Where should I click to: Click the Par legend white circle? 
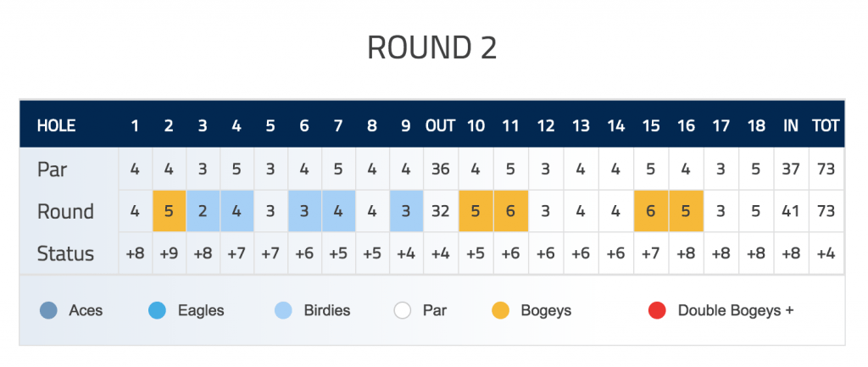pos(403,310)
